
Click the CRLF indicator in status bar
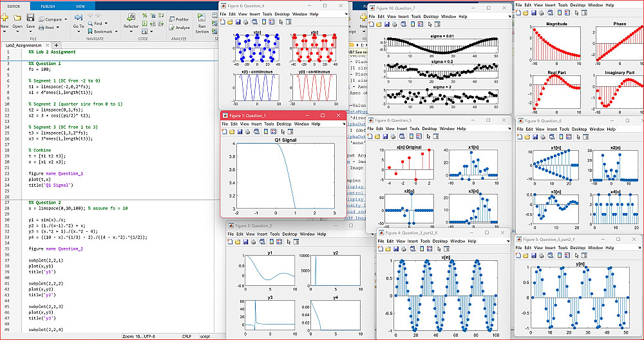point(187,336)
